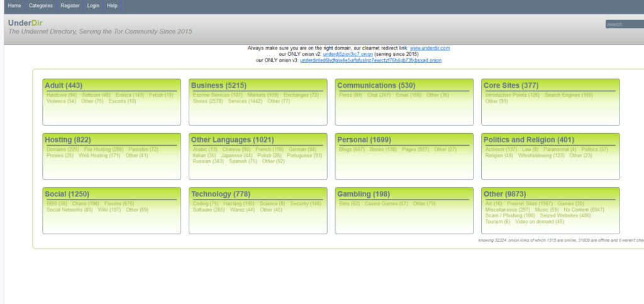Open the Categories menu item
Screen dimensions: 644x304
click(41, 6)
